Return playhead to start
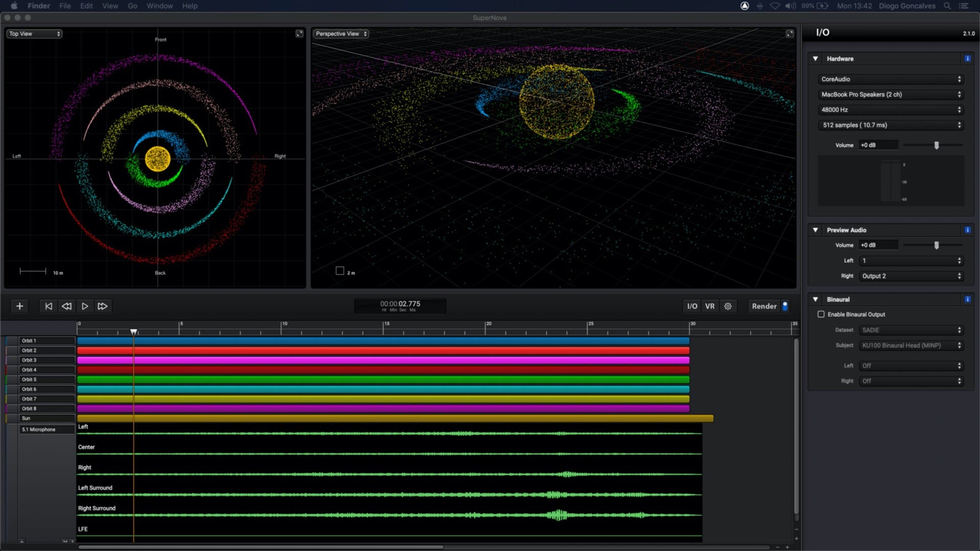Screen dimensions: 980x551 (48, 306)
